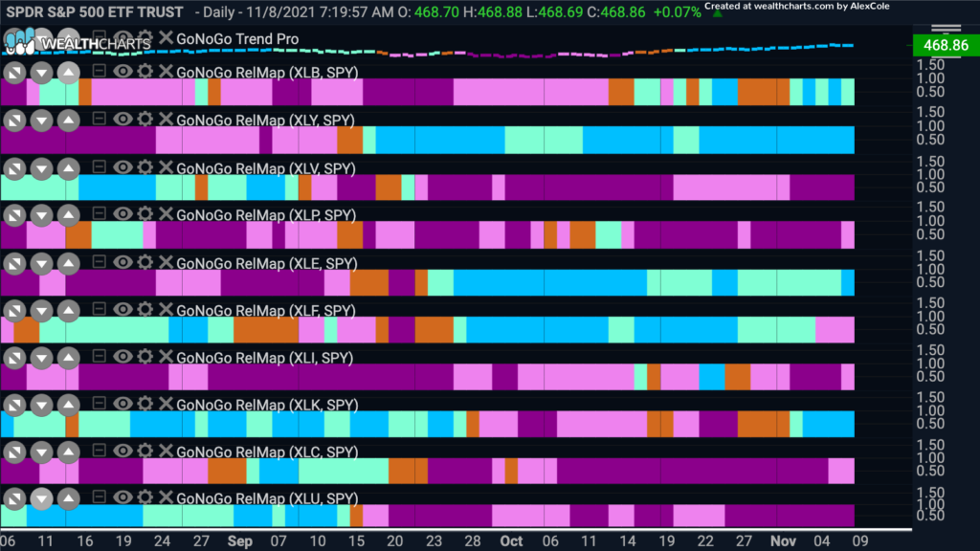Remove the XLP RelMap indicator
980x551 pixels.
pyautogui.click(x=165, y=214)
